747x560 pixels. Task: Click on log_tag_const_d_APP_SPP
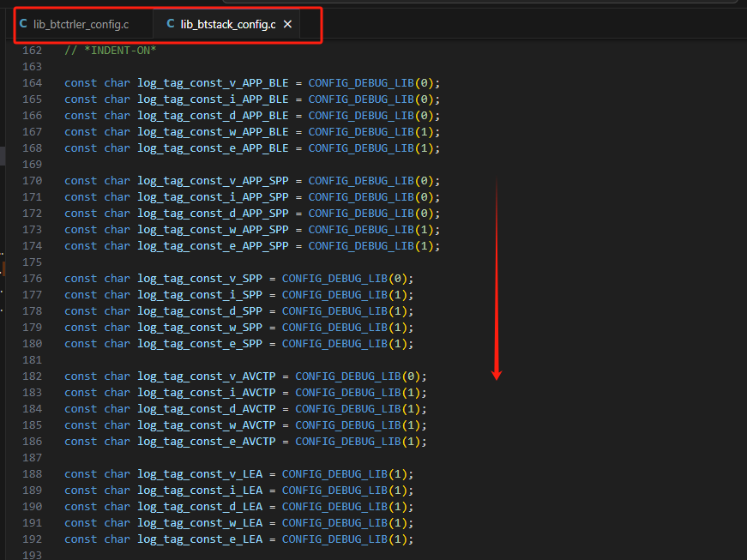click(213, 214)
